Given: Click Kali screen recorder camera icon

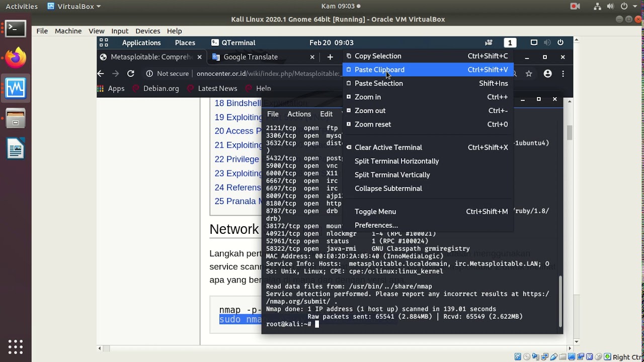Looking at the screenshot, I should click(x=489, y=43).
